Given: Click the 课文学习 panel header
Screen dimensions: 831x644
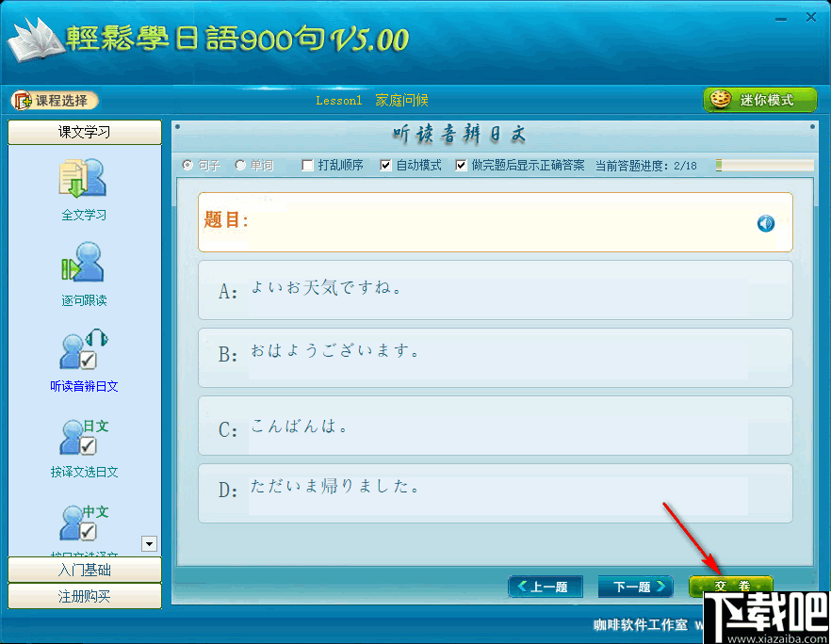Looking at the screenshot, I should [x=83, y=132].
